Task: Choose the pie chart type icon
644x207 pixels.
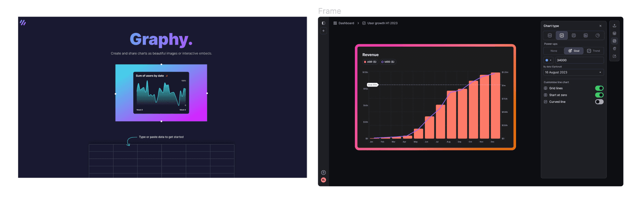Action: [x=597, y=35]
